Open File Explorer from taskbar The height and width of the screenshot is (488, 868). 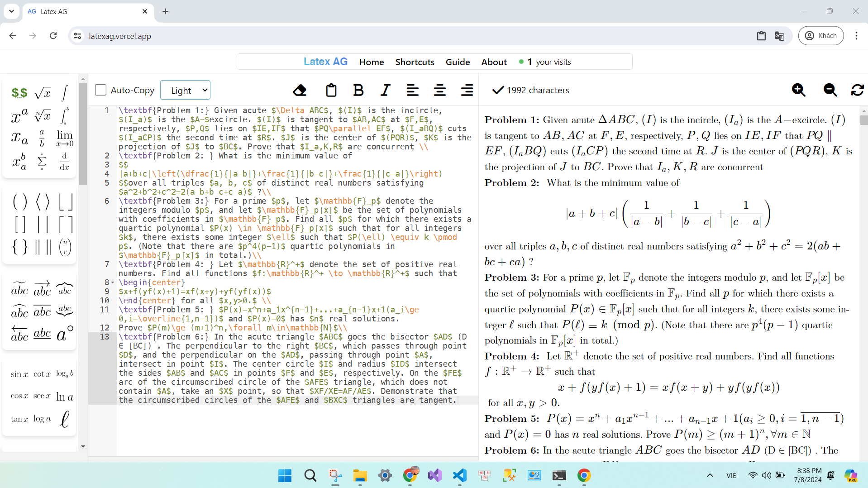point(360,475)
